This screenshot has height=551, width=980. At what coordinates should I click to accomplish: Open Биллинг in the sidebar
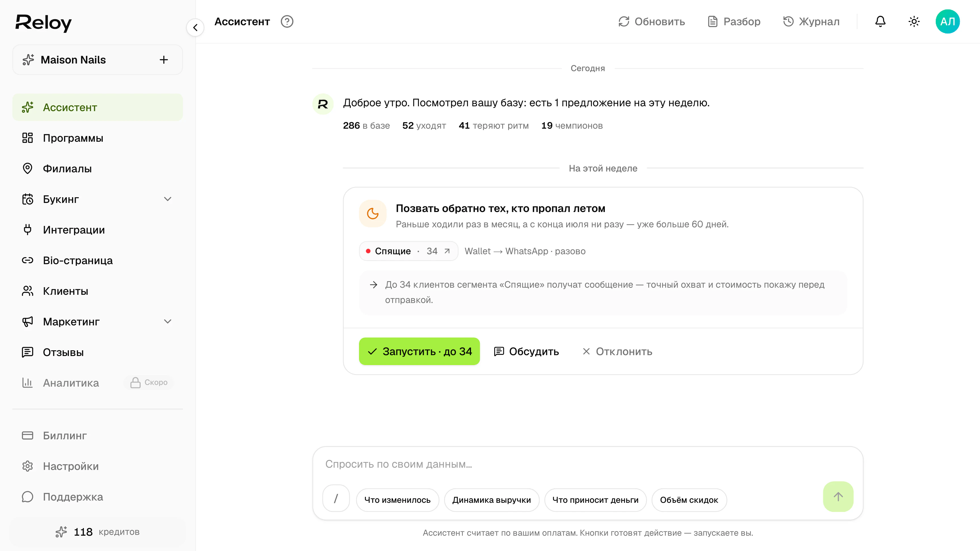pos(98,435)
